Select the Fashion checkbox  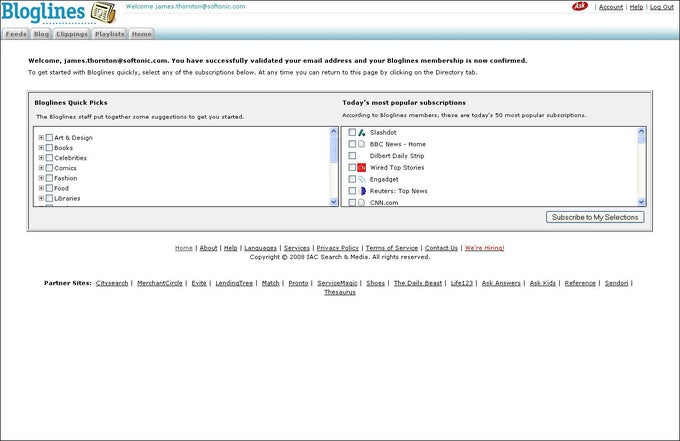point(49,178)
